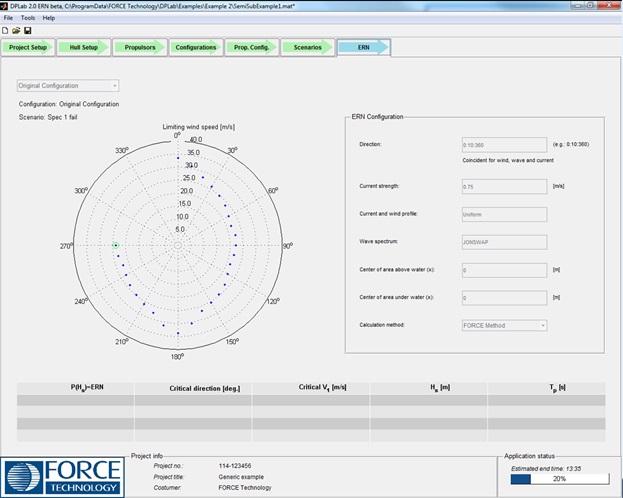Screen dimensions: 623x498
Task: Click the 90° axis label on plot
Action: [288, 246]
